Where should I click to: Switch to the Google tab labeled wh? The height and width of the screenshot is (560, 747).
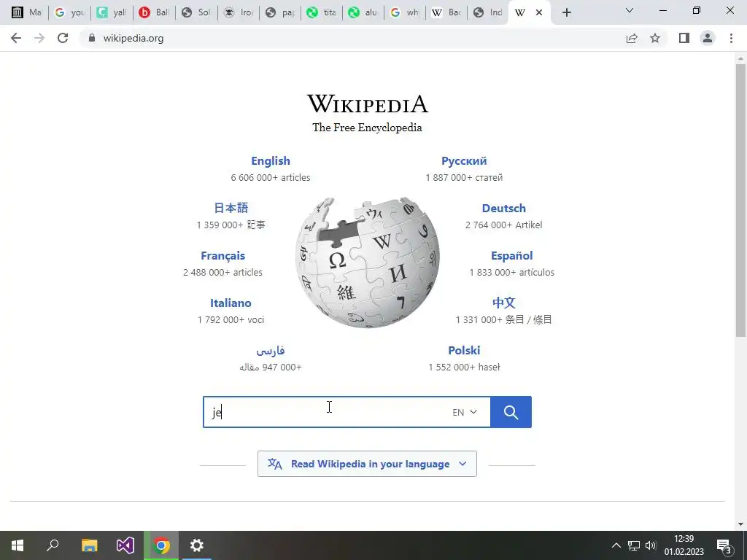click(406, 12)
